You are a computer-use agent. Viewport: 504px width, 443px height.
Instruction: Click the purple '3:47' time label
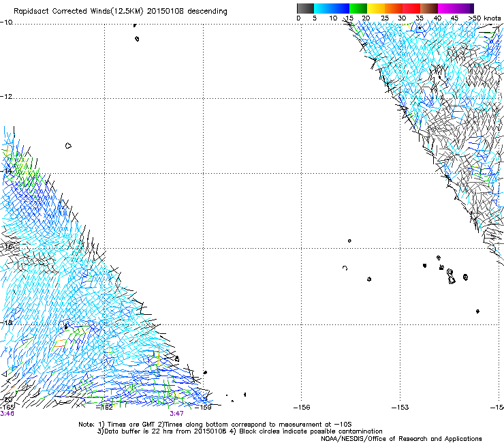(177, 414)
